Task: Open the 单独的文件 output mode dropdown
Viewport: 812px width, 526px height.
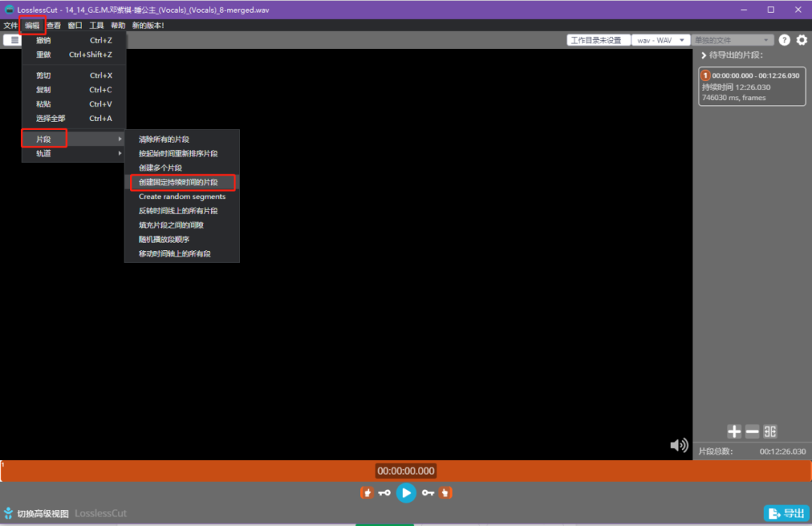Action: [x=732, y=40]
